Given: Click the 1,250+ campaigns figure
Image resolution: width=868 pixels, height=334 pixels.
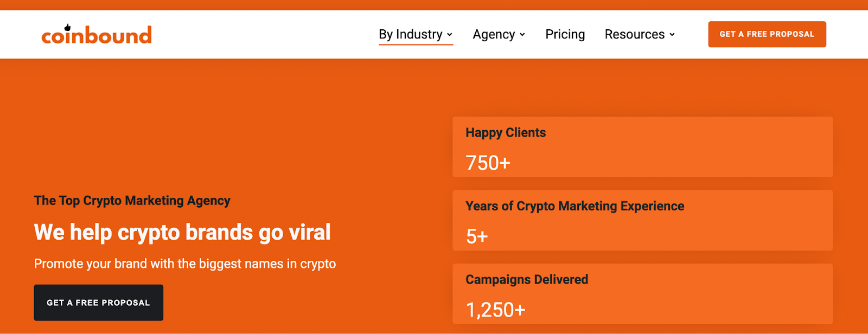Looking at the screenshot, I should coord(495,310).
